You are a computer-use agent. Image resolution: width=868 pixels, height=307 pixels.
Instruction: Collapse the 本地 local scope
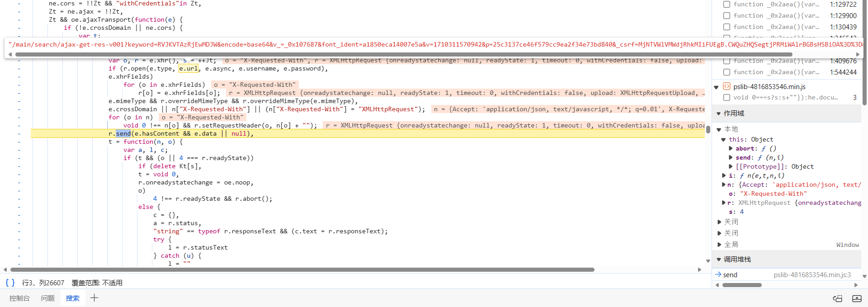pyautogui.click(x=719, y=129)
